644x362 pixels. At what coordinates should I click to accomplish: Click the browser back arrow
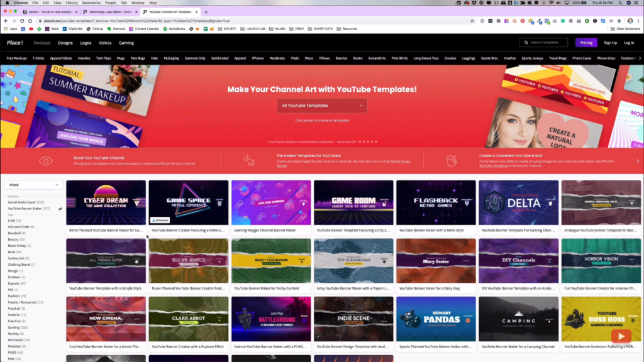click(6, 21)
